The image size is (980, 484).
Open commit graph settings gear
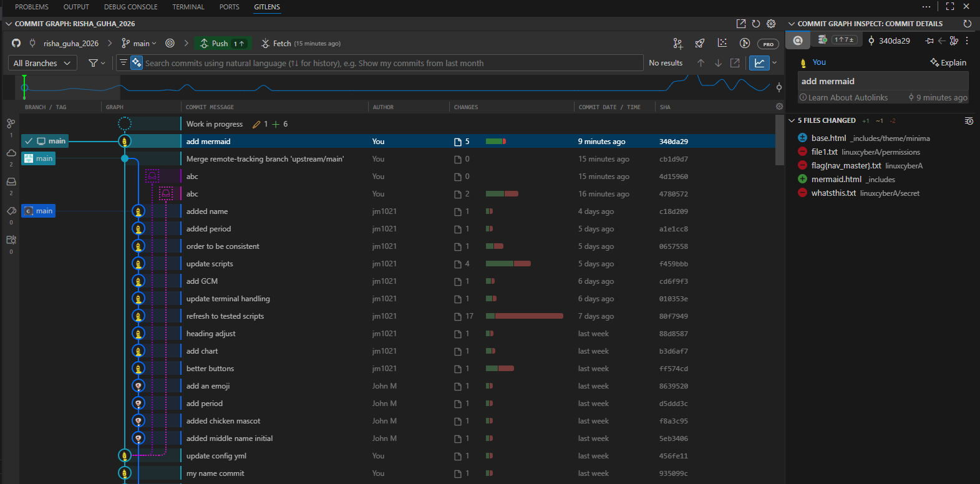click(771, 24)
